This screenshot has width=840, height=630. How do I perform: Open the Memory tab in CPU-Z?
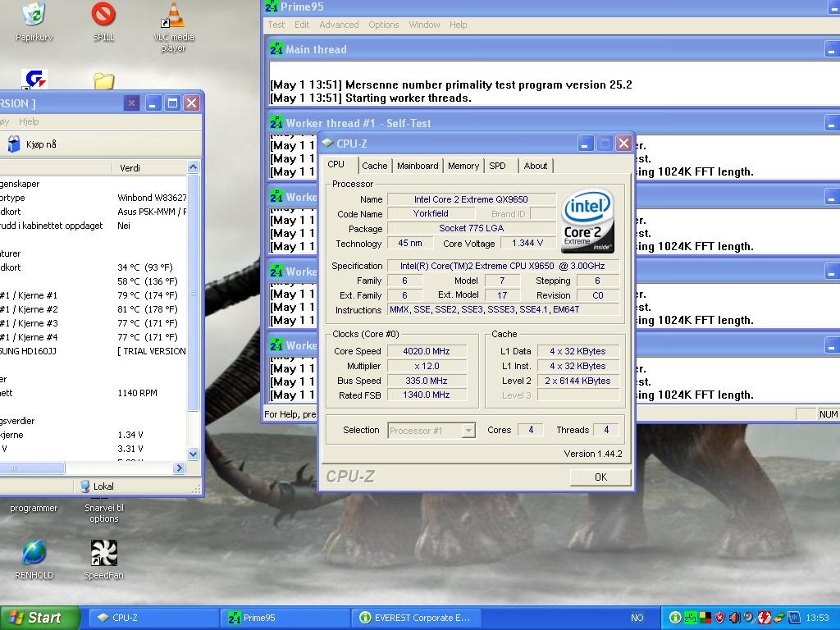click(463, 166)
